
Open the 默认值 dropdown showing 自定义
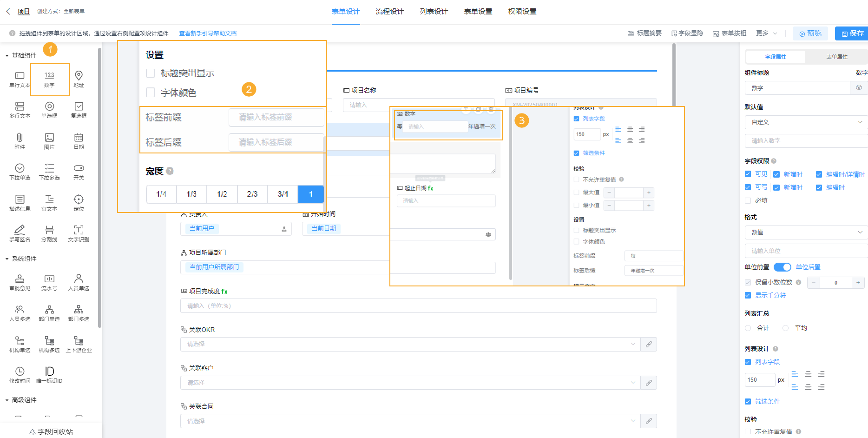click(806, 122)
